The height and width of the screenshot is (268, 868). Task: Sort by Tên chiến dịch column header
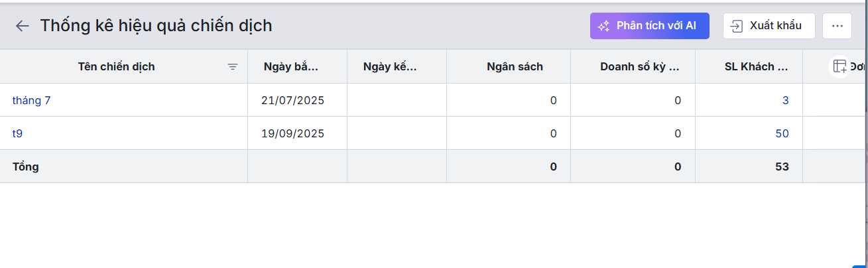click(x=116, y=66)
